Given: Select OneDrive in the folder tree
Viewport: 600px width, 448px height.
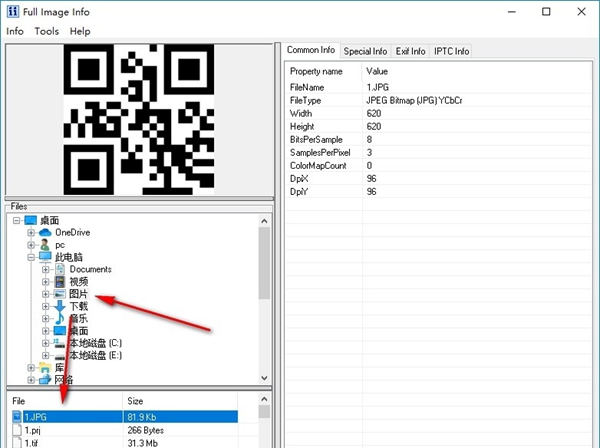Looking at the screenshot, I should coord(72,233).
